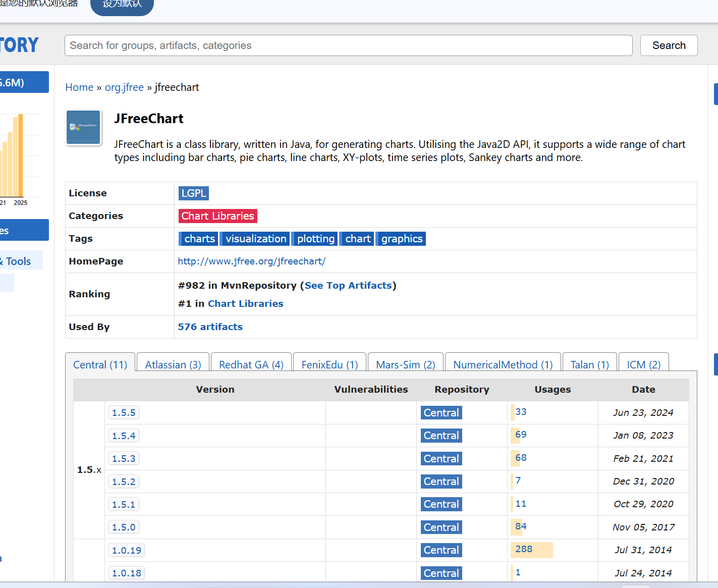718x588 pixels.
Task: Click Central repository badge for 1.0.19
Action: tap(441, 550)
